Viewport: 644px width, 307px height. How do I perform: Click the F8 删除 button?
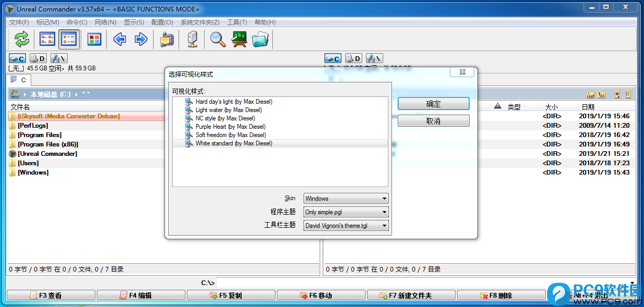501,296
